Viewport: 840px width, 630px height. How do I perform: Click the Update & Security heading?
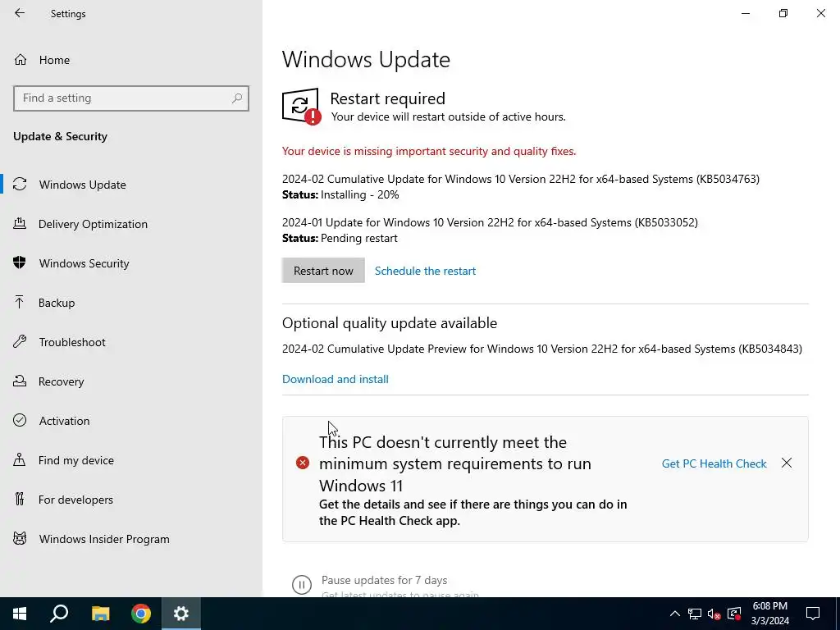60,136
